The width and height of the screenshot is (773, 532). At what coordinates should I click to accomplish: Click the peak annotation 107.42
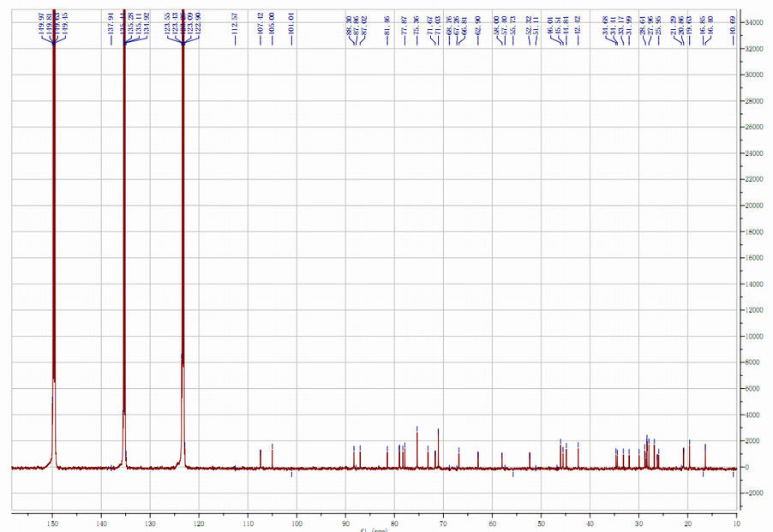[260, 21]
